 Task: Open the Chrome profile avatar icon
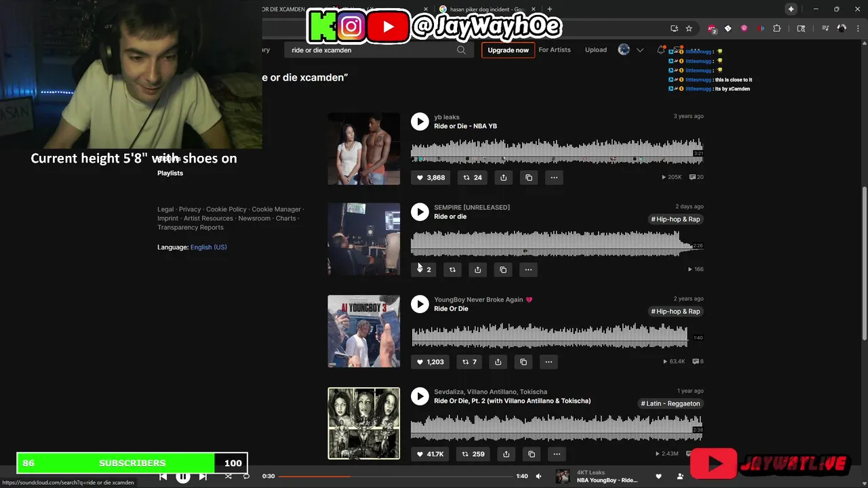(x=842, y=28)
